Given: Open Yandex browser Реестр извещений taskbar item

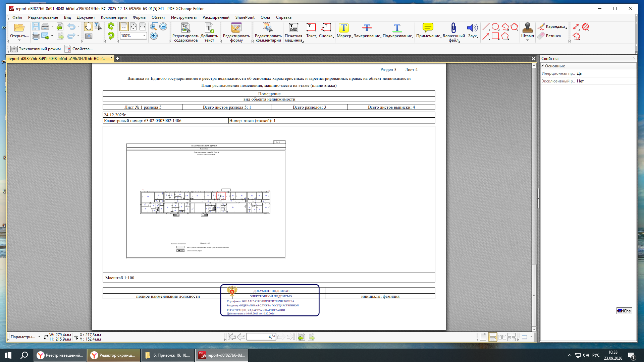Looking at the screenshot, I should coord(60,355).
